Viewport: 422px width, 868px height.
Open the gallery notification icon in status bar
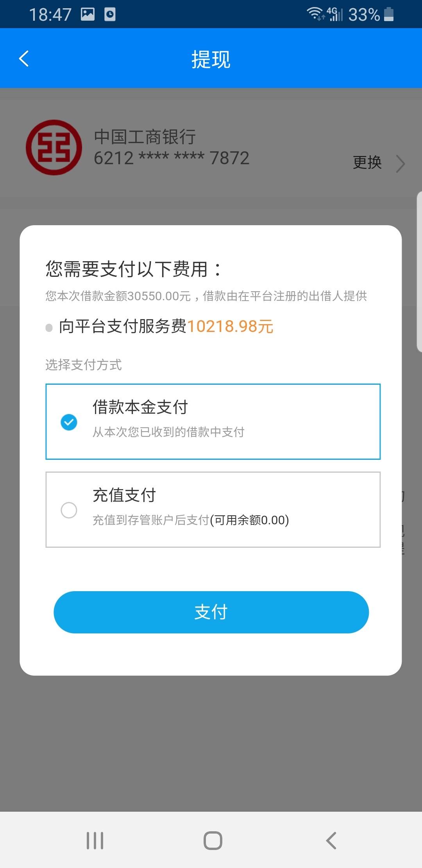(x=88, y=14)
